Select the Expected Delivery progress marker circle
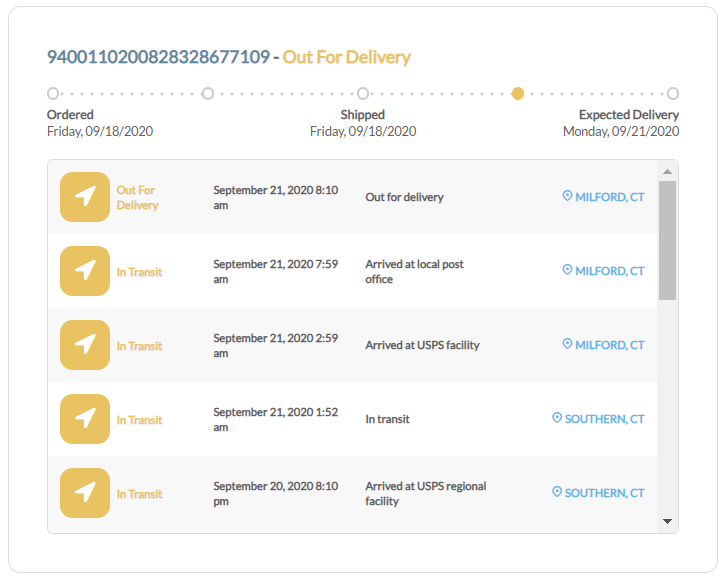The height and width of the screenshot is (579, 727). (673, 94)
